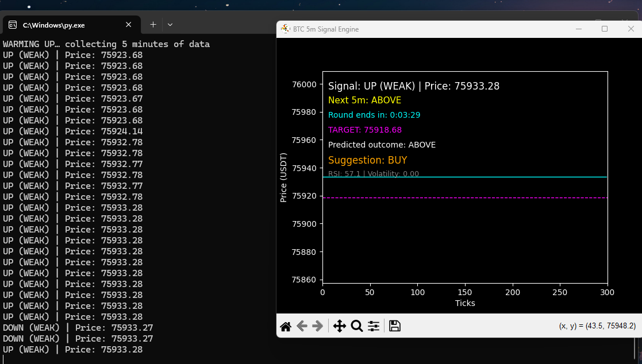Click the terminal line with Price: 75924.14

coord(73,131)
